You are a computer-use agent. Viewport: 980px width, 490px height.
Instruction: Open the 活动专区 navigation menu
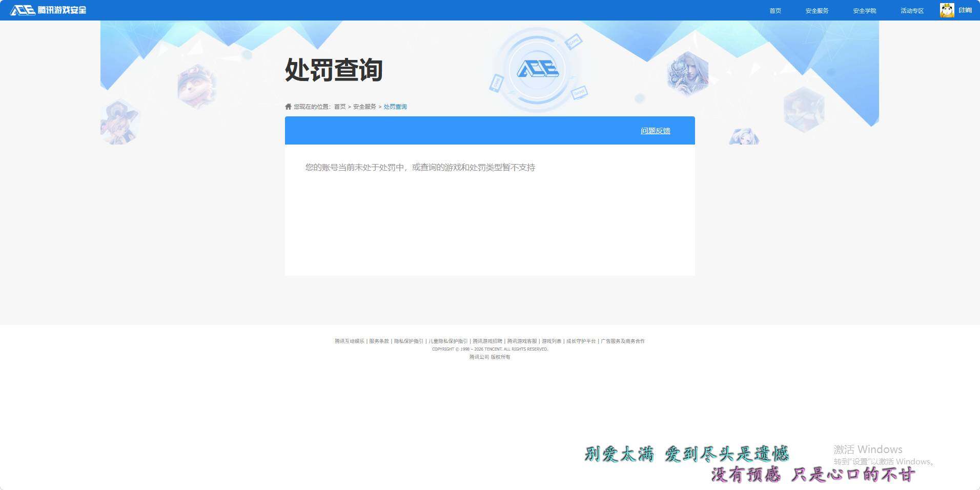click(x=912, y=11)
